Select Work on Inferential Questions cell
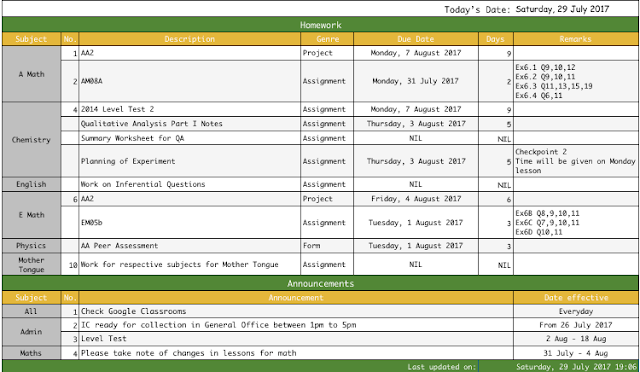Viewport: 640px width, 372px height. [190, 184]
